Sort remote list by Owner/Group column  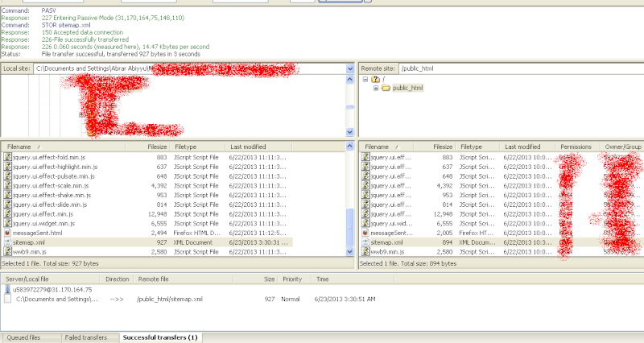622,147
